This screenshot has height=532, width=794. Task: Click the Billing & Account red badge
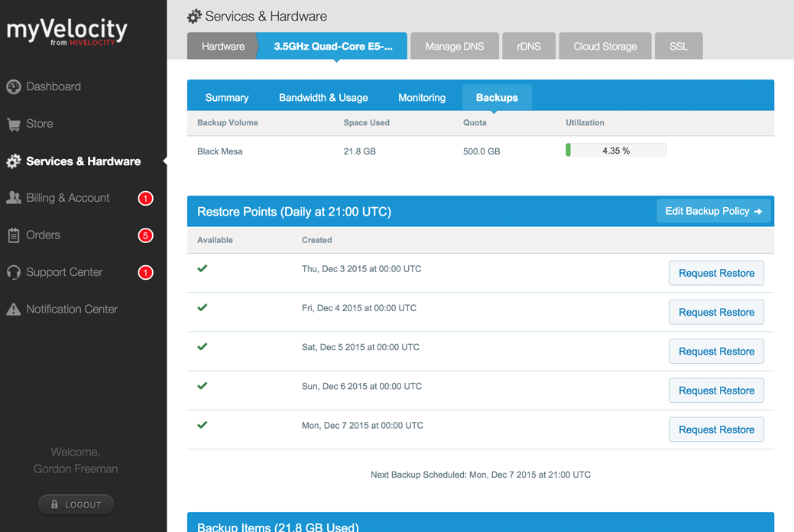(146, 198)
